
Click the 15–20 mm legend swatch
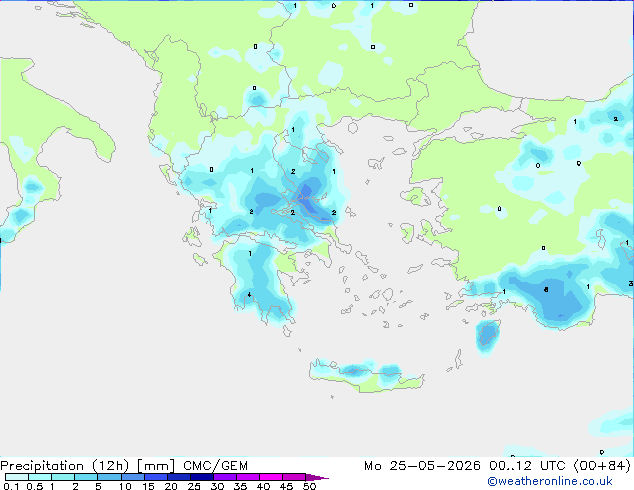click(156, 477)
